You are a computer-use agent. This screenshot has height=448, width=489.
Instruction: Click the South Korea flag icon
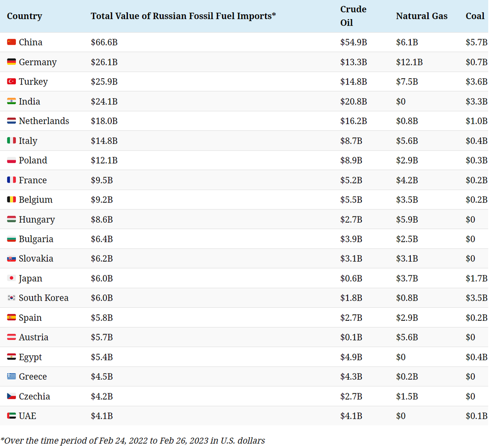[x=11, y=298]
